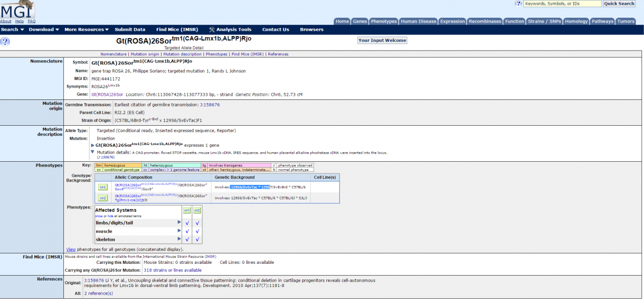Click the cn2 checkmark for the skeleton row
This screenshot has height=302, width=644.
point(197,240)
